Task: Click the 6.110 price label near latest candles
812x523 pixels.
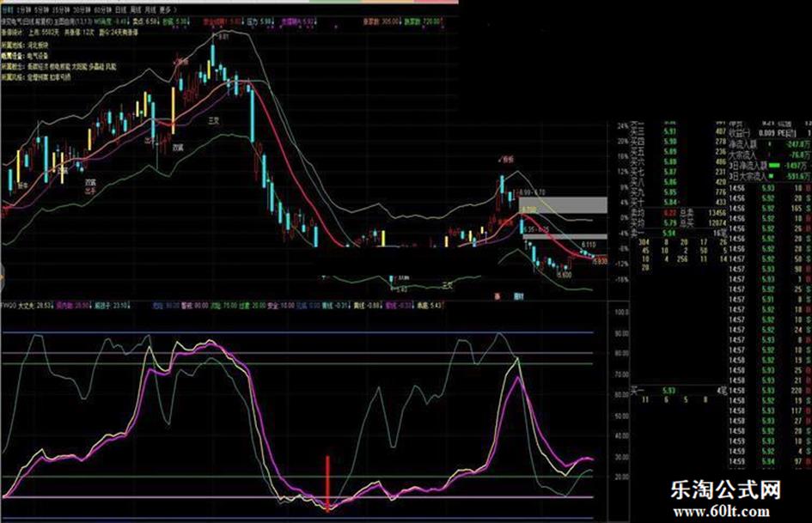Action: [589, 245]
